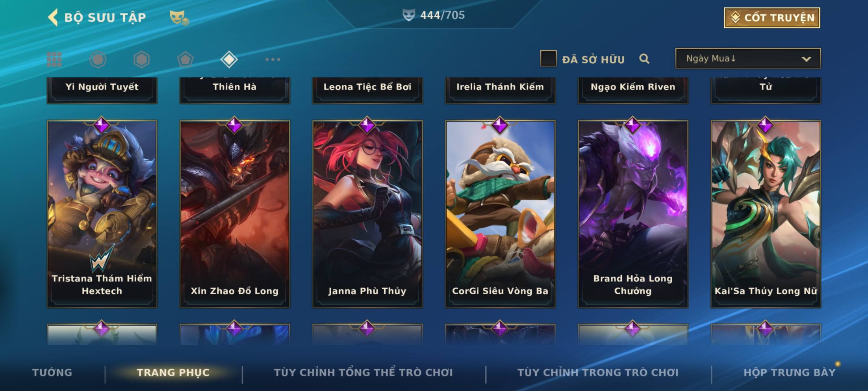Select the hexagon rarity filter icon
This screenshot has width=868, height=391.
[141, 59]
